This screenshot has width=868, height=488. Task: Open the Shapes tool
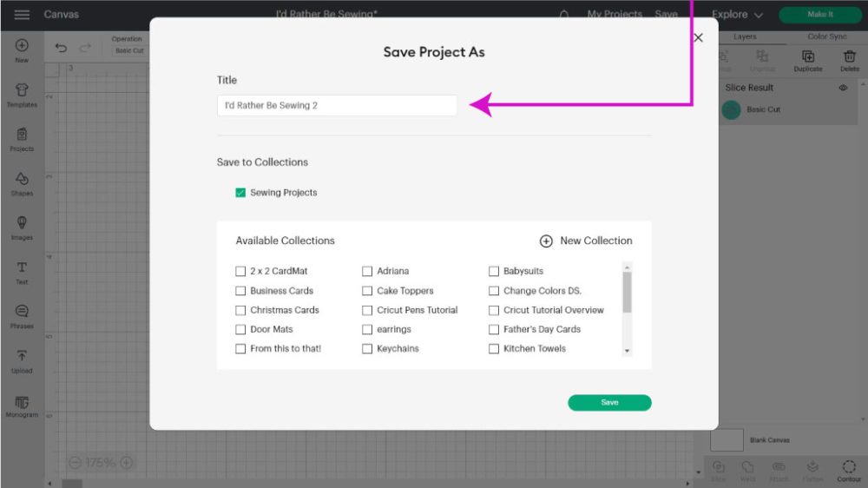point(22,182)
